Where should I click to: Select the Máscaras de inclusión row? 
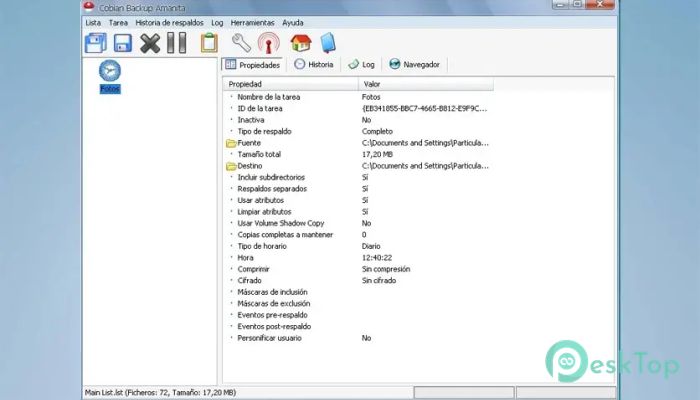pos(358,292)
